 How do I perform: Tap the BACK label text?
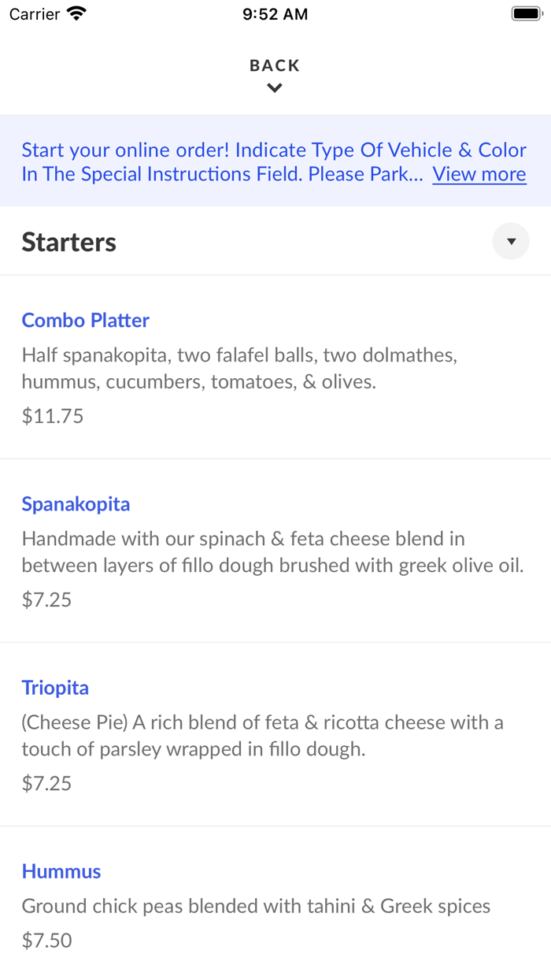274,65
